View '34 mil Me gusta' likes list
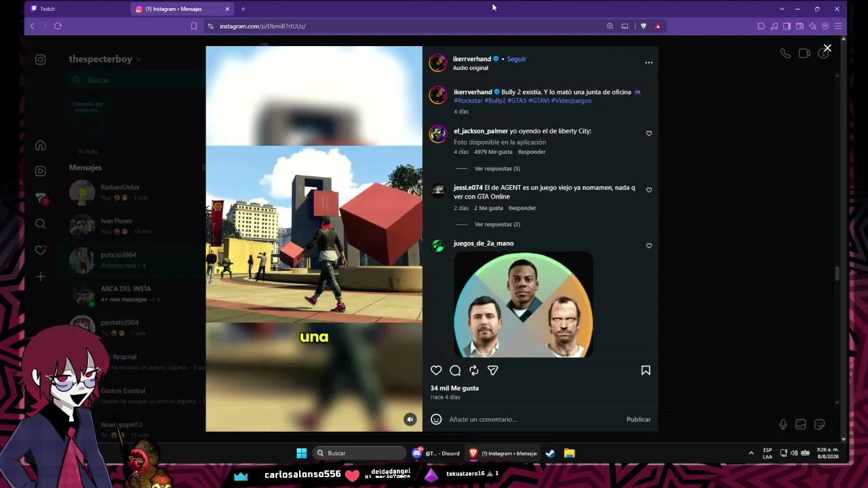868x488 pixels. (x=454, y=388)
